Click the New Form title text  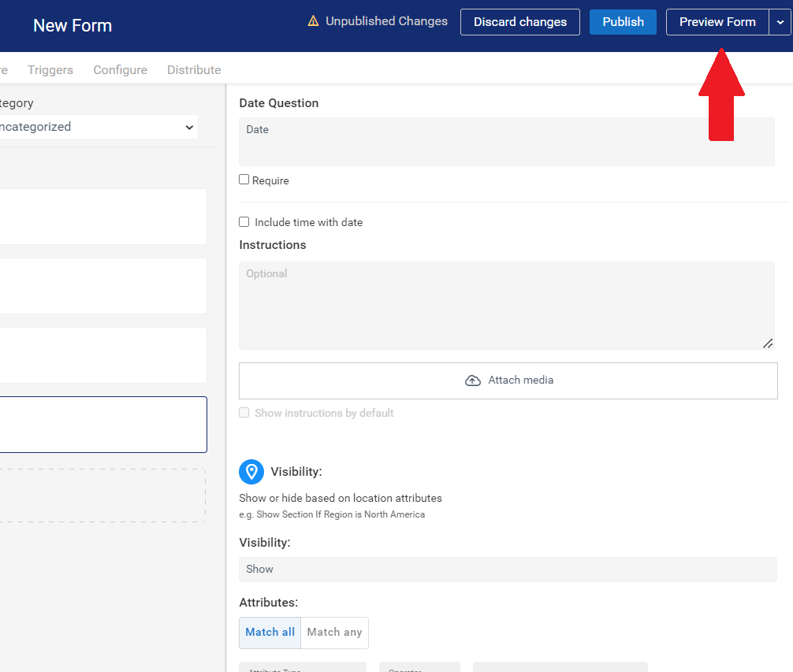[x=73, y=25]
